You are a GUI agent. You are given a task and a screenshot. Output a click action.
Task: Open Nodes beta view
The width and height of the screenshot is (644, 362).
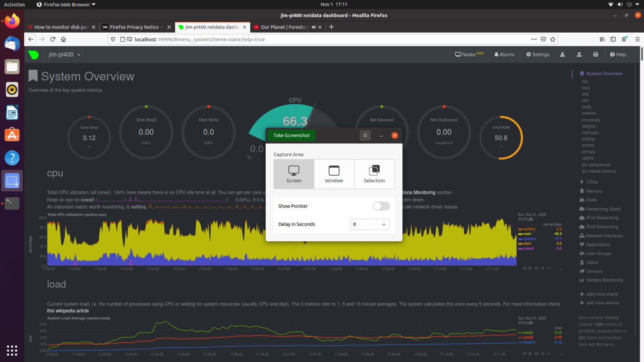click(x=469, y=55)
